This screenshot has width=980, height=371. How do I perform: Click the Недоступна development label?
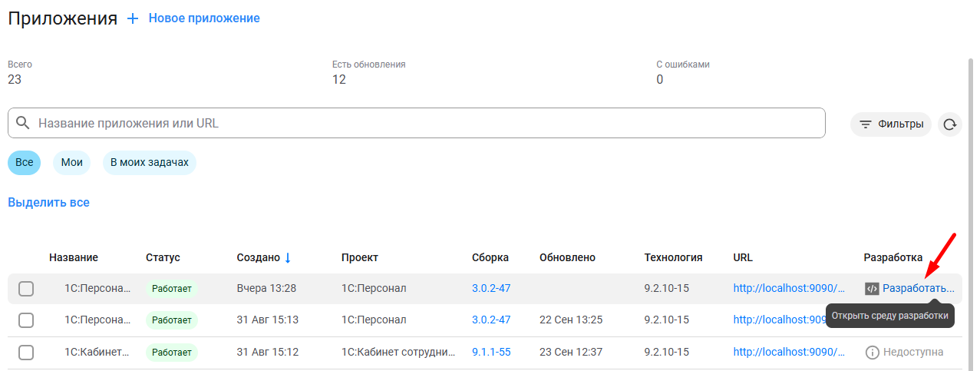click(x=913, y=353)
